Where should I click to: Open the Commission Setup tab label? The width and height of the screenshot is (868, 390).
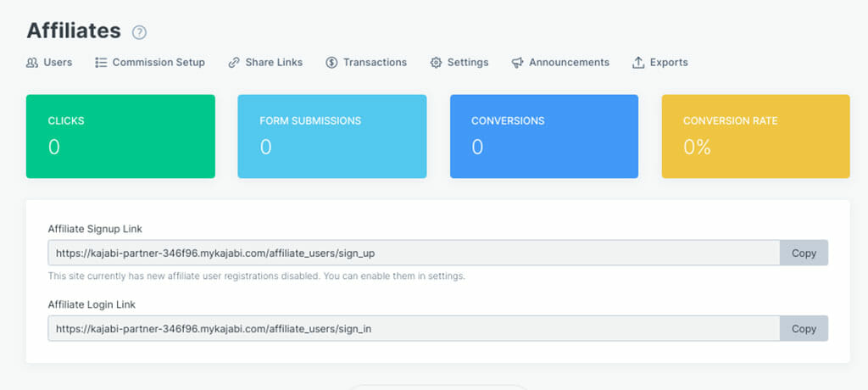159,63
